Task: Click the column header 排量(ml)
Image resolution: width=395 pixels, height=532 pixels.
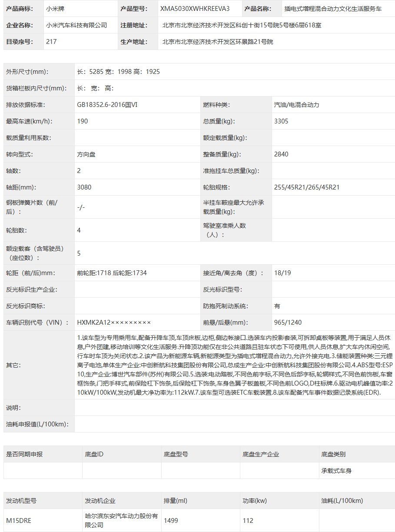Action: click(176, 501)
